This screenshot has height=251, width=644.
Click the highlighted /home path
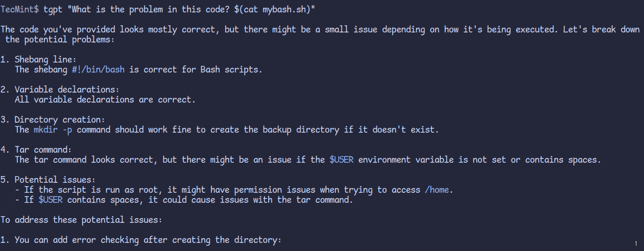pos(437,189)
